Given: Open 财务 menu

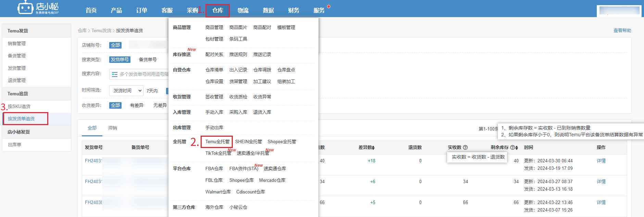Looking at the screenshot, I should (x=294, y=10).
